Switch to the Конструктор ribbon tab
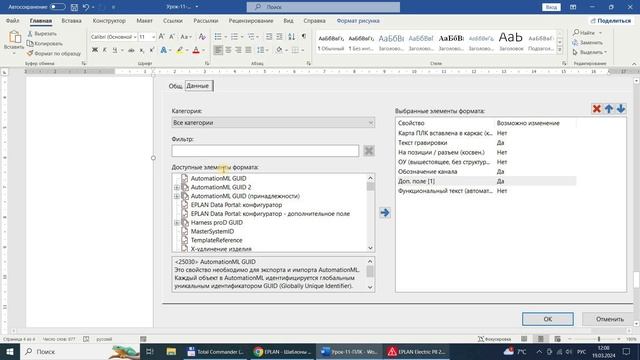The image size is (640, 360). tap(109, 21)
